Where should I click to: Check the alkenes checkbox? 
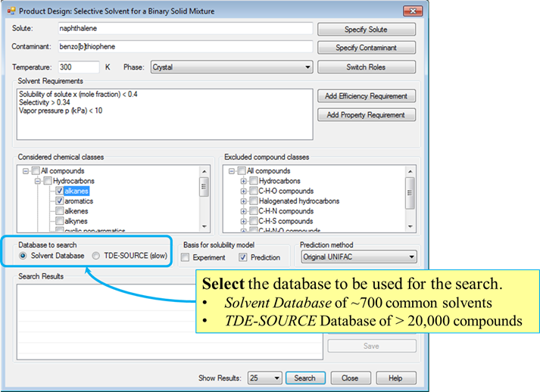tap(59, 210)
